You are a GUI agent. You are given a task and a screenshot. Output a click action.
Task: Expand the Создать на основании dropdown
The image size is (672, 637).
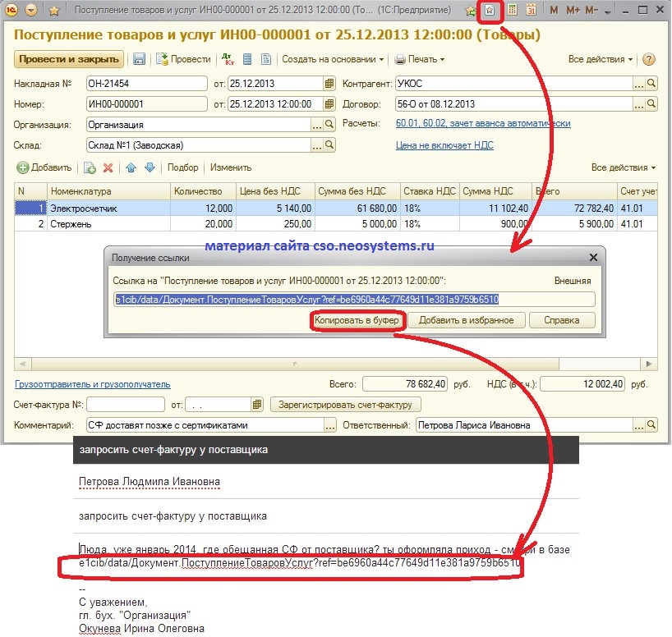point(333,59)
